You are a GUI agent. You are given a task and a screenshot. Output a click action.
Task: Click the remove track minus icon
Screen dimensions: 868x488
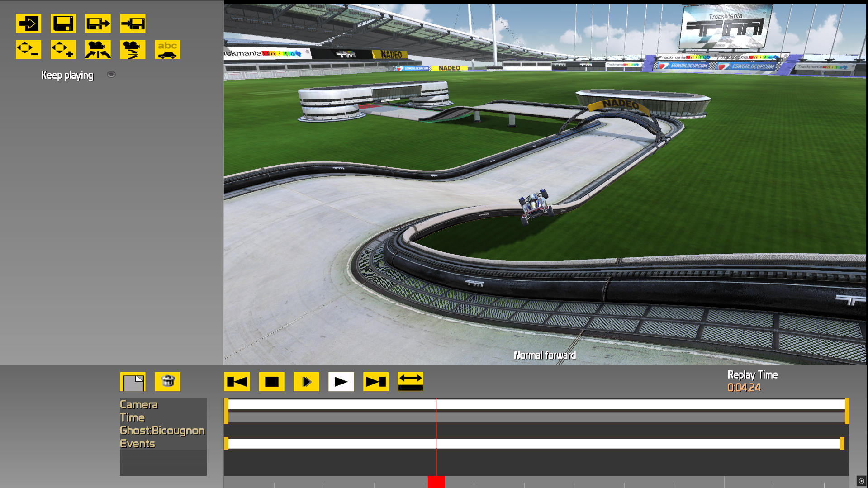click(x=28, y=49)
